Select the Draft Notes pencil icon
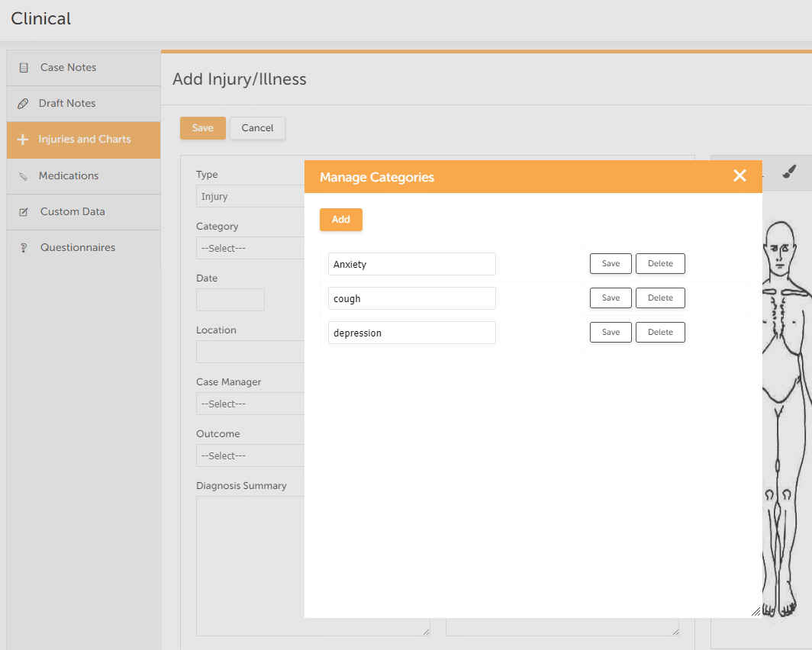The image size is (812, 650). [x=23, y=103]
